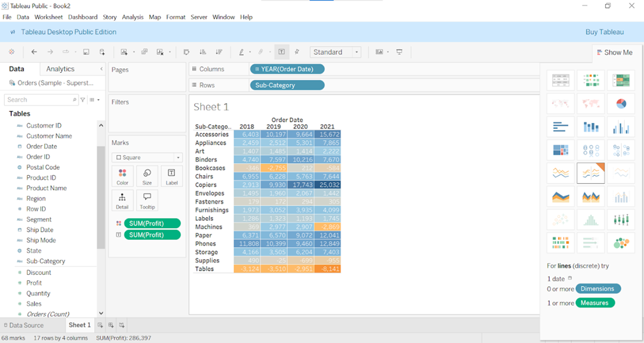
Task: Click the Orders (Sample - Superstore) data source
Action: [52, 83]
